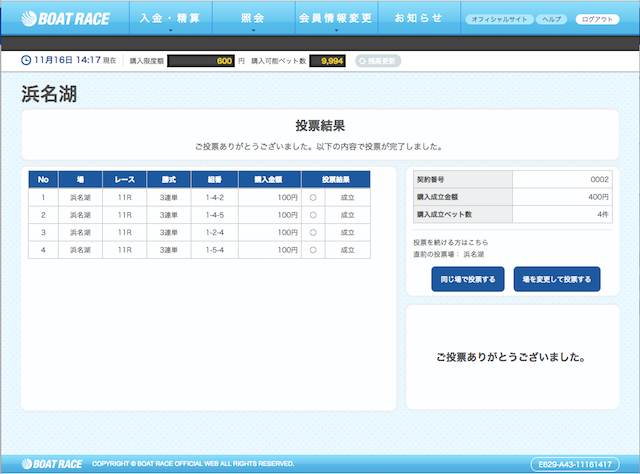Click 成立 status in row 1-4-2
This screenshot has width=640, height=474.
pos(348,198)
